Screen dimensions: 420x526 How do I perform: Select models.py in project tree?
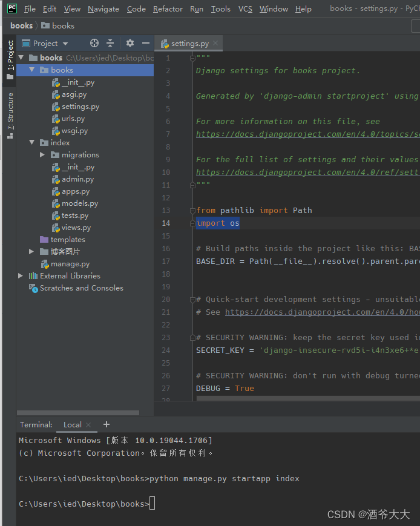coord(75,203)
